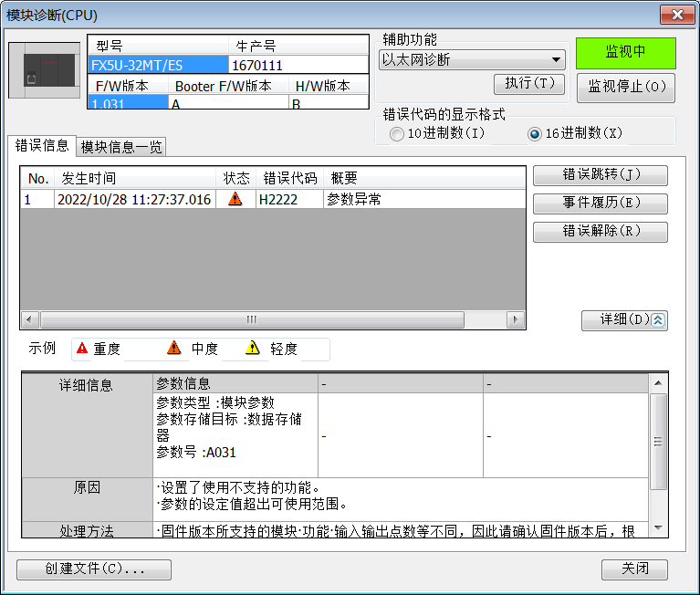Select 10进制数(I) decimal radio button
Viewport: 700px width, 595px height.
(x=396, y=133)
